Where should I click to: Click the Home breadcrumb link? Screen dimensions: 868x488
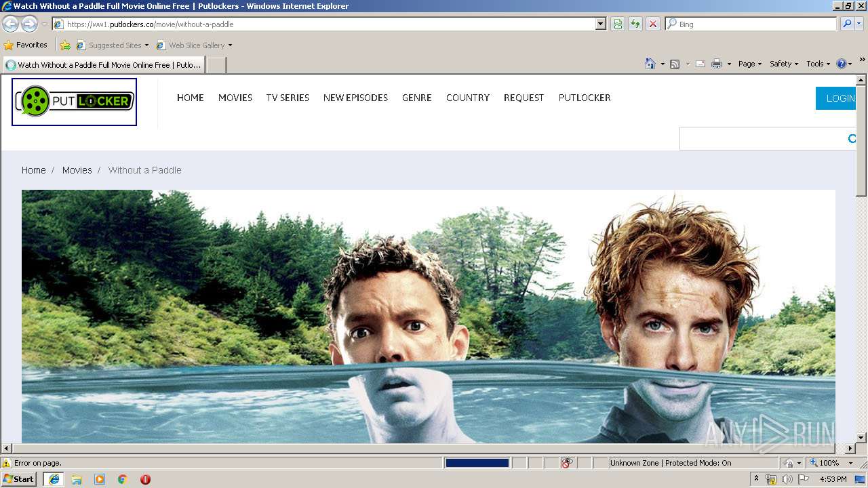tap(33, 170)
